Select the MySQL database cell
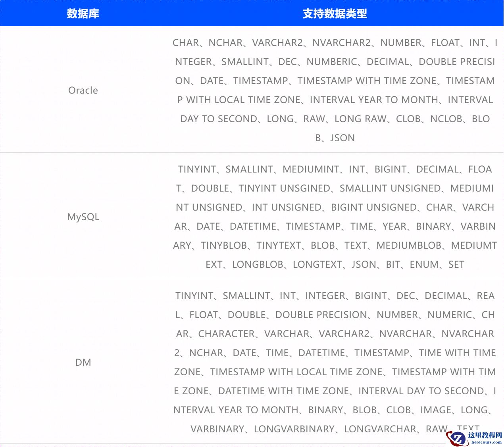 pyautogui.click(x=83, y=217)
